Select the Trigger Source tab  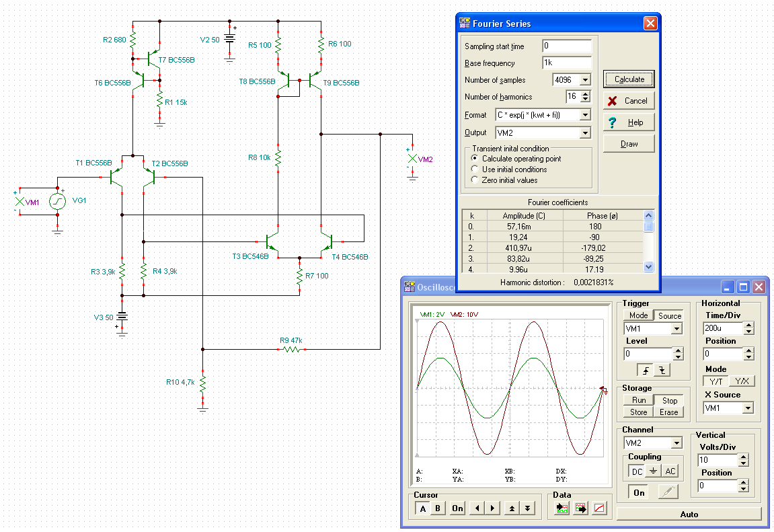(x=669, y=315)
